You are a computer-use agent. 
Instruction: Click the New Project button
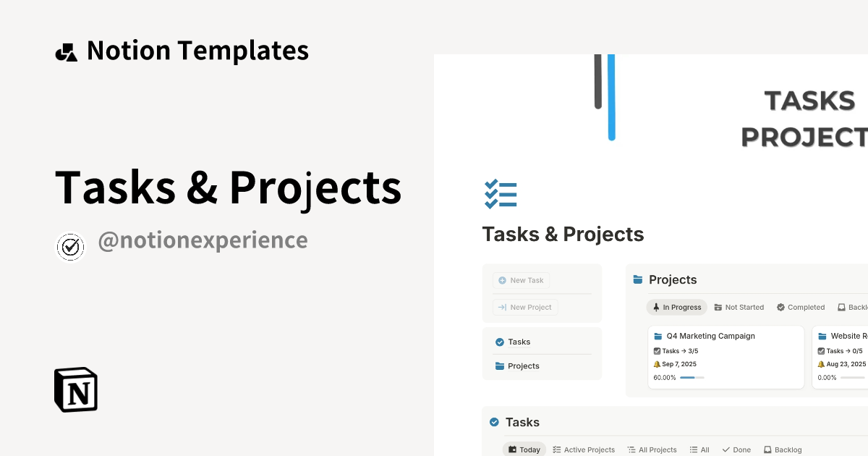[524, 307]
